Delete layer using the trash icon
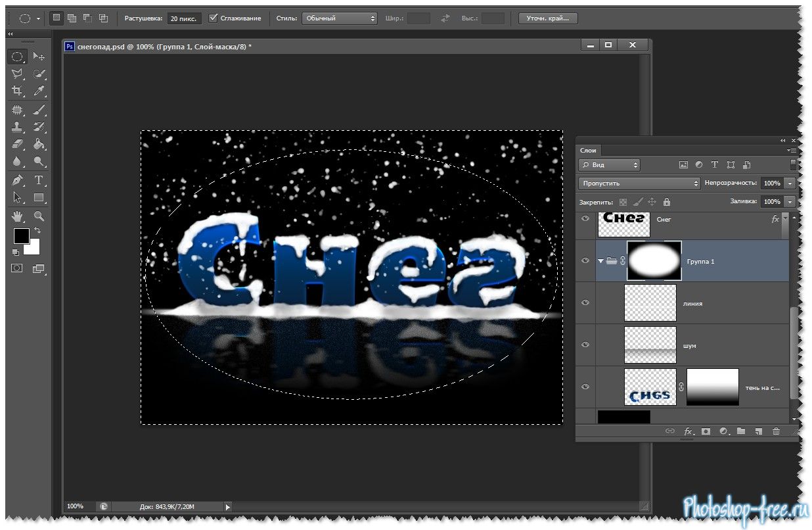812x530 pixels. 776,431
